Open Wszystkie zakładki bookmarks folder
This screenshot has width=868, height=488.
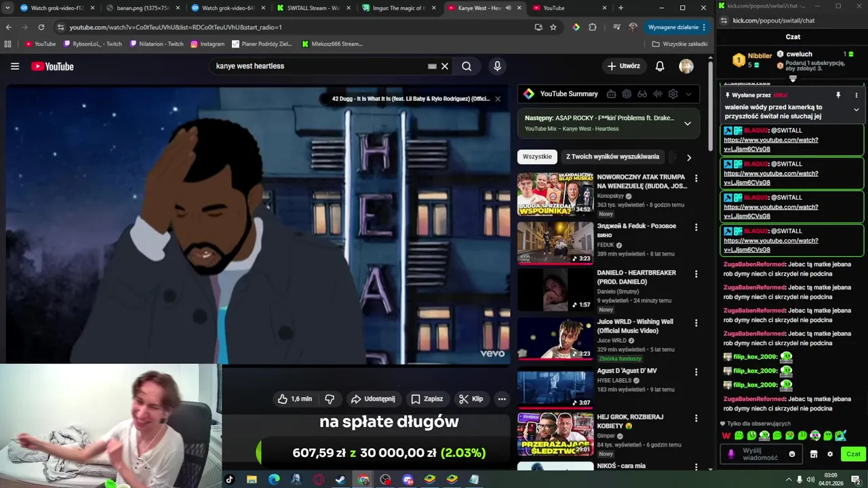pos(680,44)
